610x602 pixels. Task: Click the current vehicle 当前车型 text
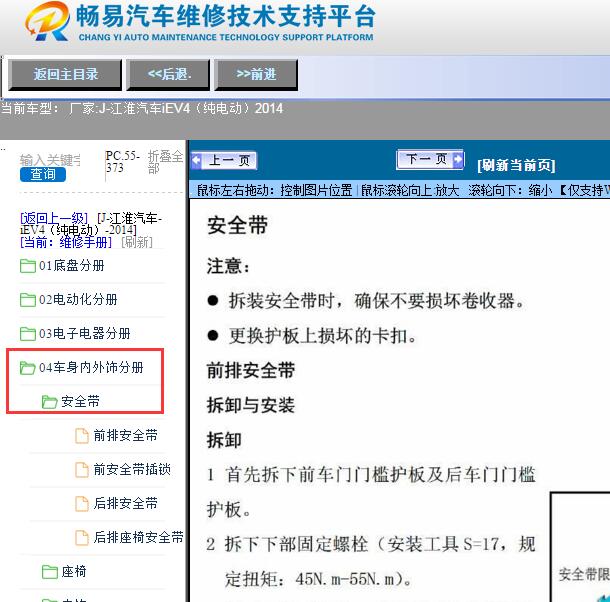coord(142,108)
